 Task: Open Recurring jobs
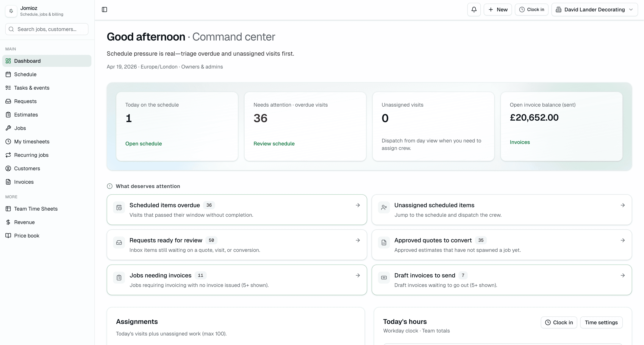click(x=47, y=155)
